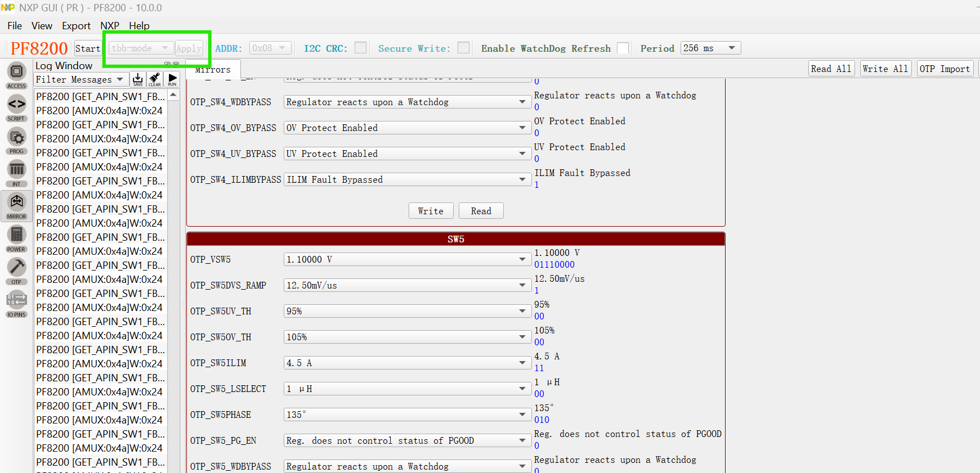Select the first AMUX:0x4a W:0x24 log entry
980x473 pixels.
[100, 111]
